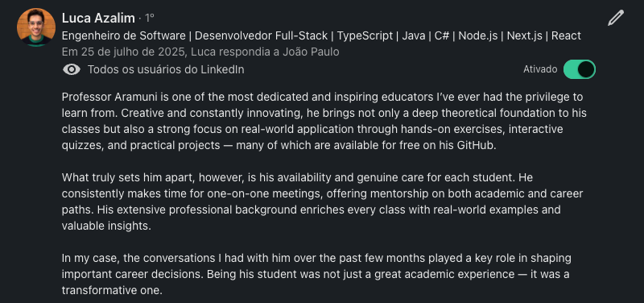Screen dimensions: 644x303
Task: Click the paragraph starting "In my case"
Action: point(316,274)
